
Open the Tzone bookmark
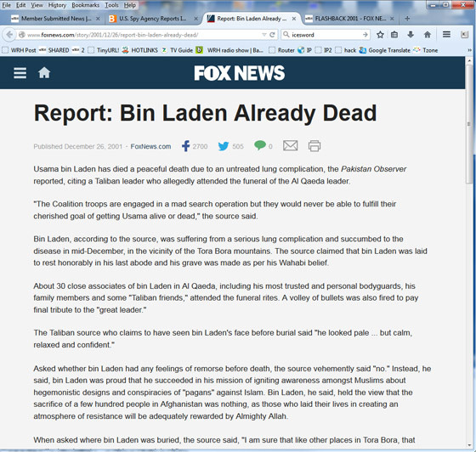[426, 50]
